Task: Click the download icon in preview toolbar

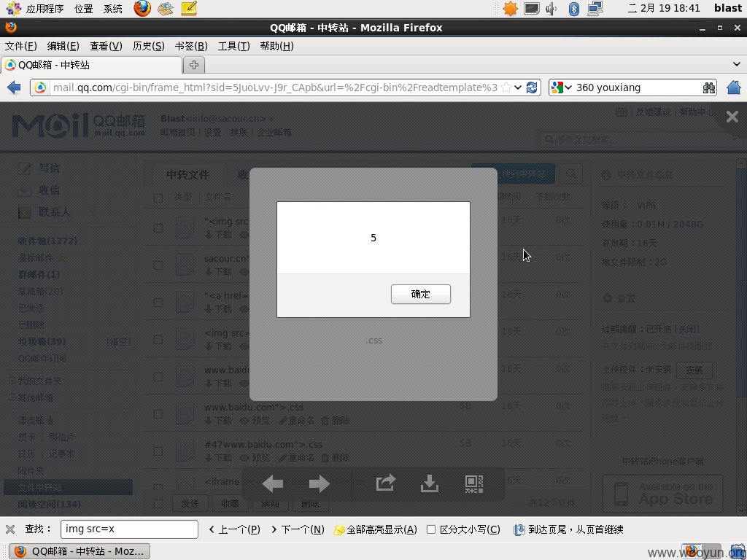Action: pyautogui.click(x=430, y=483)
